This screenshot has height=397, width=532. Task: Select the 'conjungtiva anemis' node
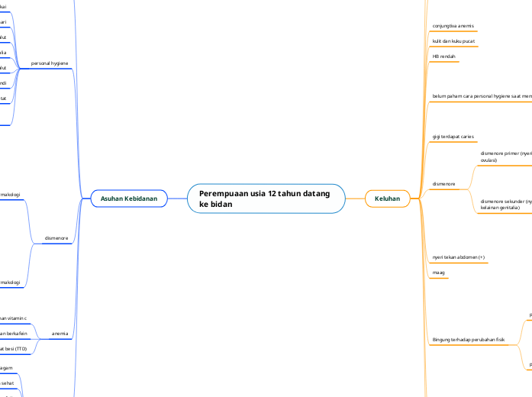pyautogui.click(x=453, y=26)
